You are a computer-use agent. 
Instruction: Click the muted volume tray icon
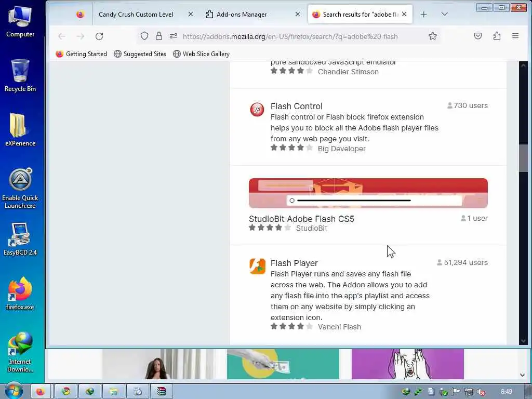point(481,392)
